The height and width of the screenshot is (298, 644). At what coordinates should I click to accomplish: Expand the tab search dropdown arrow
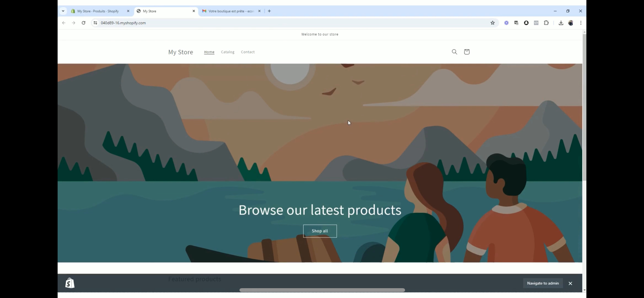[x=63, y=11]
